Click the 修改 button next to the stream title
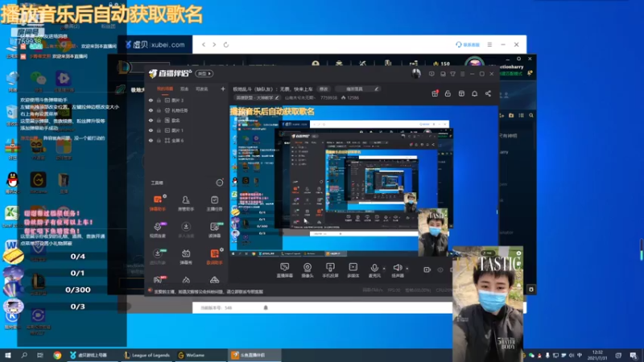The height and width of the screenshot is (362, 644). 324,88
